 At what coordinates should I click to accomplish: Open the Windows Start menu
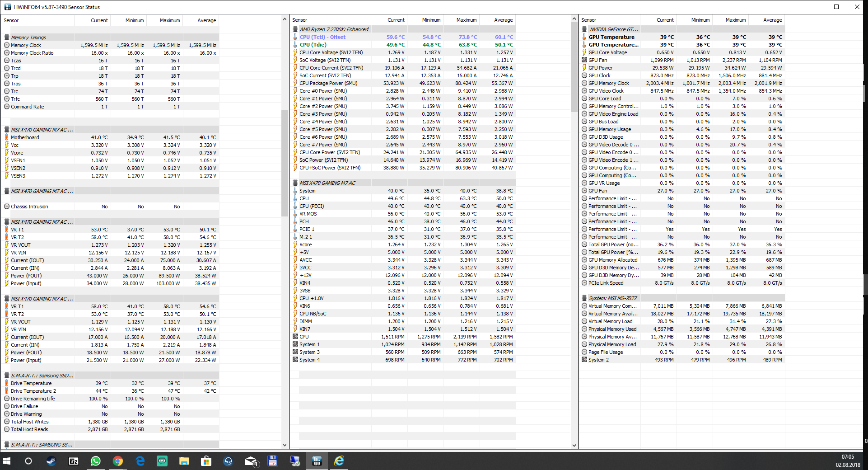[7, 461]
